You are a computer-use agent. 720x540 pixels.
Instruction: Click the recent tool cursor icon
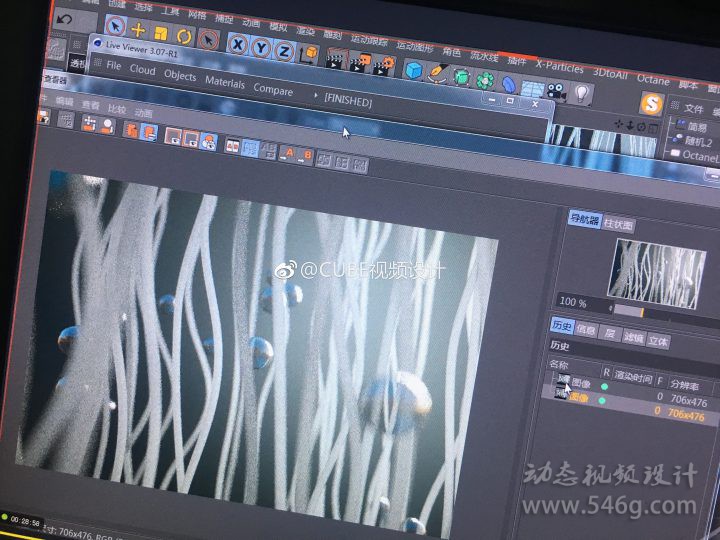click(x=208, y=40)
